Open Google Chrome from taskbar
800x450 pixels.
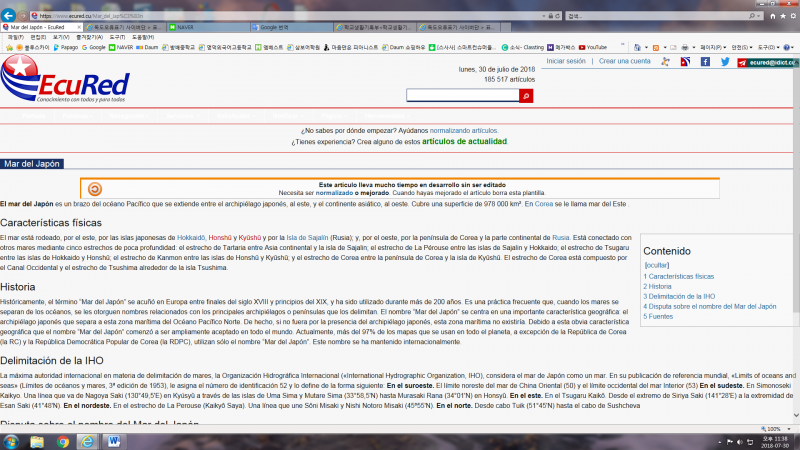[x=62, y=441]
